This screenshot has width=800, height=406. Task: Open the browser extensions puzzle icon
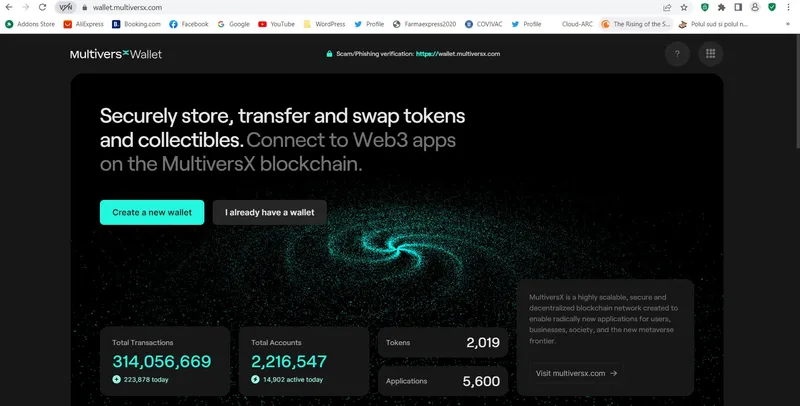tap(721, 7)
